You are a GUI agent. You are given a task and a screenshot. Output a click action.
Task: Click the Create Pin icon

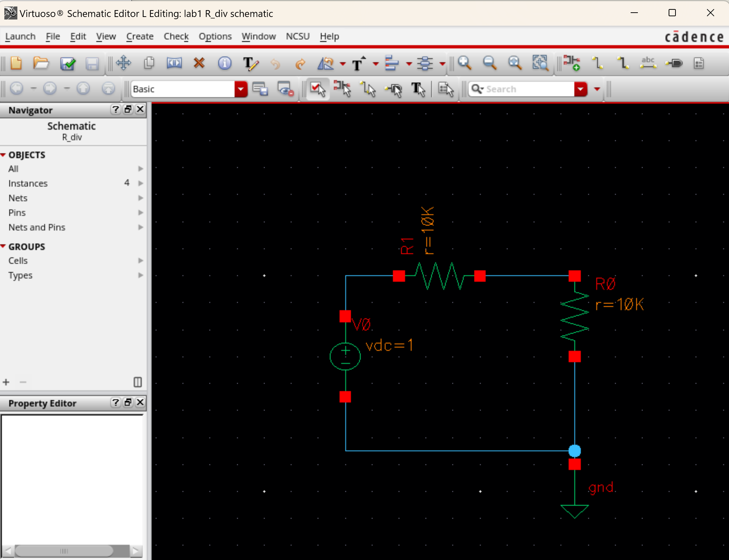pyautogui.click(x=674, y=63)
